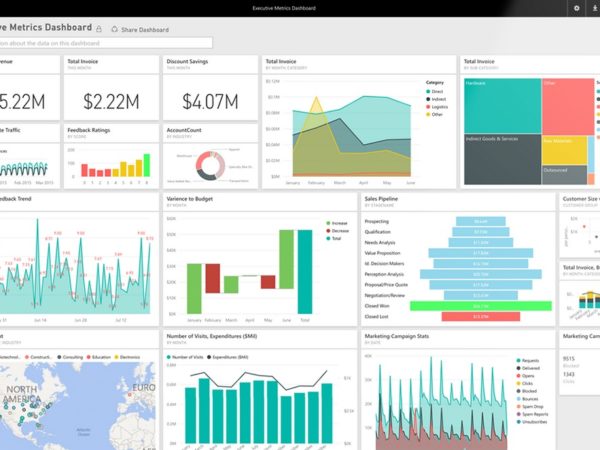Select the Direct category legend entry
The height and width of the screenshot is (450, 600).
(x=434, y=91)
